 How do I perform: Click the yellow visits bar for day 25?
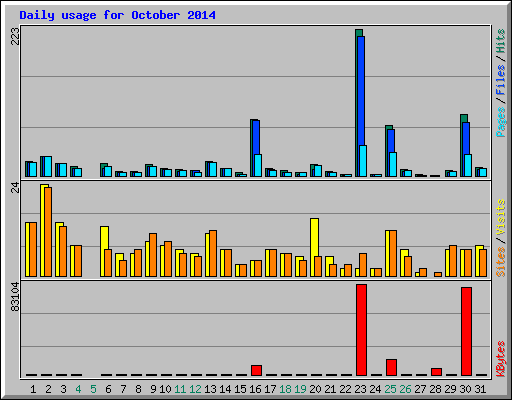[x=387, y=253]
